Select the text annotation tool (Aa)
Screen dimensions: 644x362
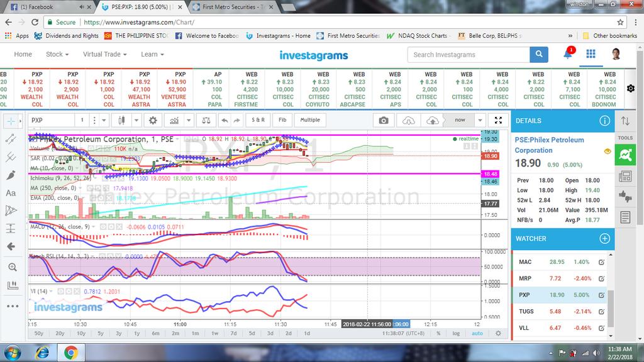11,193
